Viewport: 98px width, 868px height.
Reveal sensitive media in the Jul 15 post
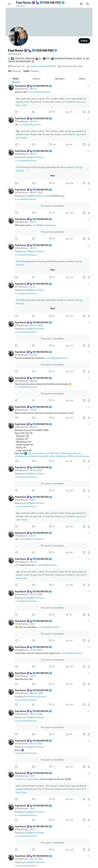click(52, 308)
